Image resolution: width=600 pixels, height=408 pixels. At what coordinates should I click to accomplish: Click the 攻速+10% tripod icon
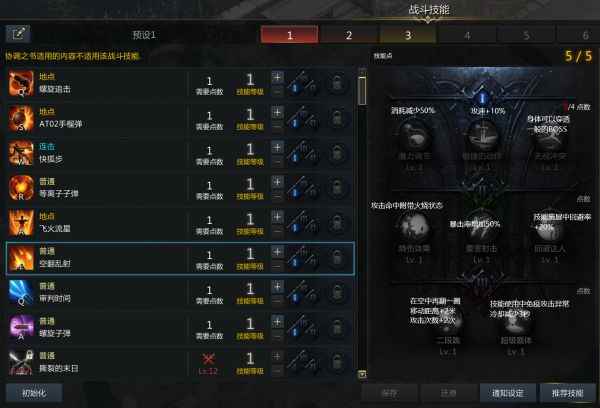point(482,137)
